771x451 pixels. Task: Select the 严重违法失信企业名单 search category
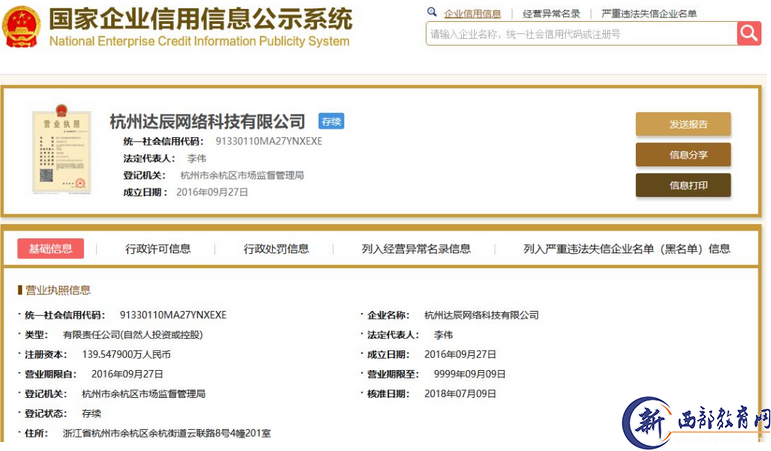tap(649, 14)
